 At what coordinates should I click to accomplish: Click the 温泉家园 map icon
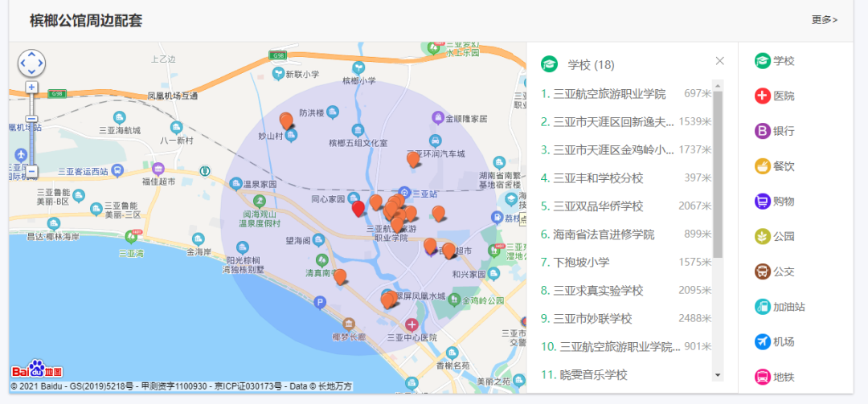[x=235, y=183]
